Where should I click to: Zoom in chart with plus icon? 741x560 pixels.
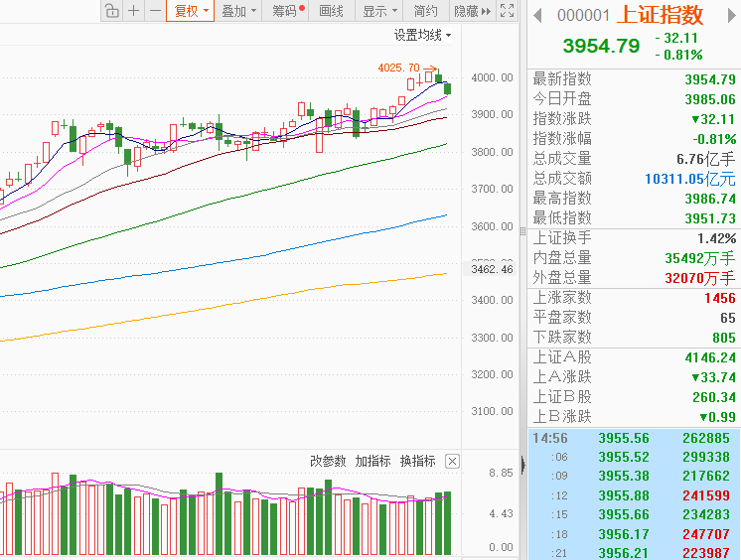(134, 11)
